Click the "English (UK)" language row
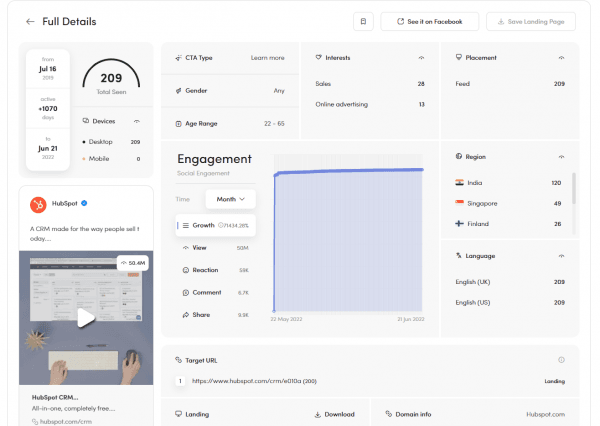 pos(510,282)
